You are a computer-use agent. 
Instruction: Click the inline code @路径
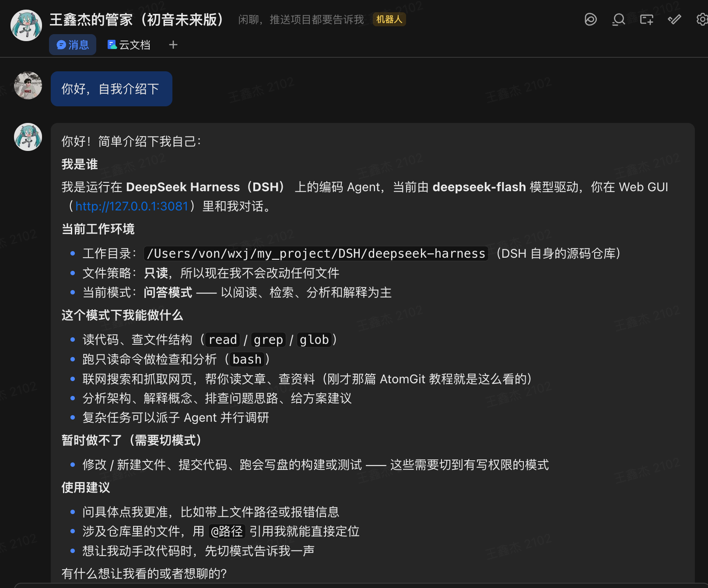tap(227, 532)
